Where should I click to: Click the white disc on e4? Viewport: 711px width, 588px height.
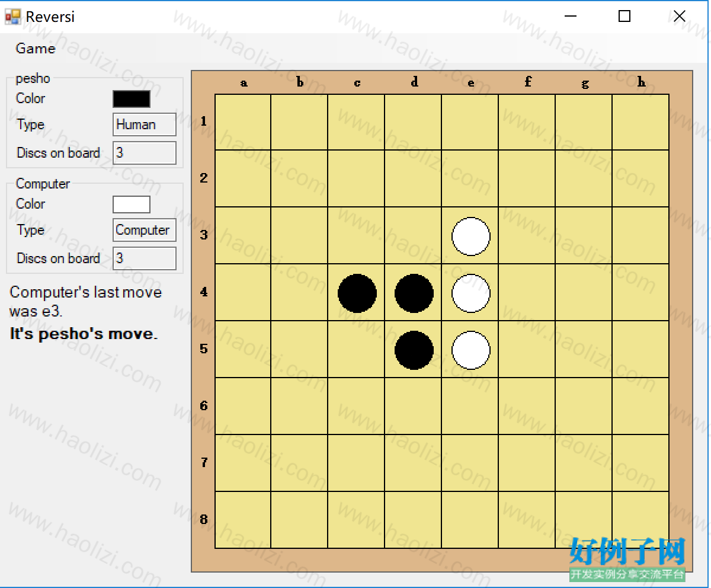pos(471,293)
